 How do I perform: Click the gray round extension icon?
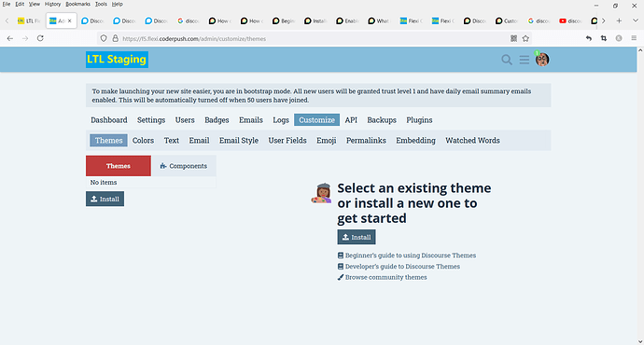(x=619, y=38)
